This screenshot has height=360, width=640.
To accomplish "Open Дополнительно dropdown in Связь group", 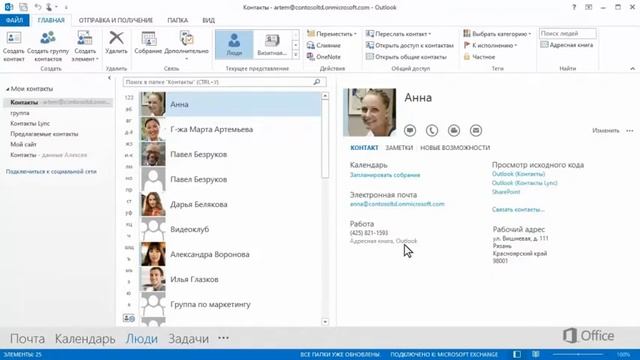I will pyautogui.click(x=186, y=45).
